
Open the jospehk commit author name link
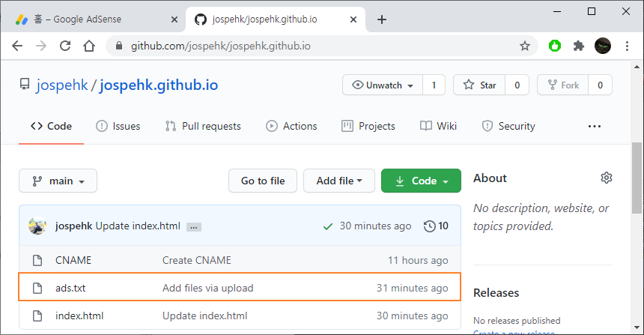coord(74,226)
